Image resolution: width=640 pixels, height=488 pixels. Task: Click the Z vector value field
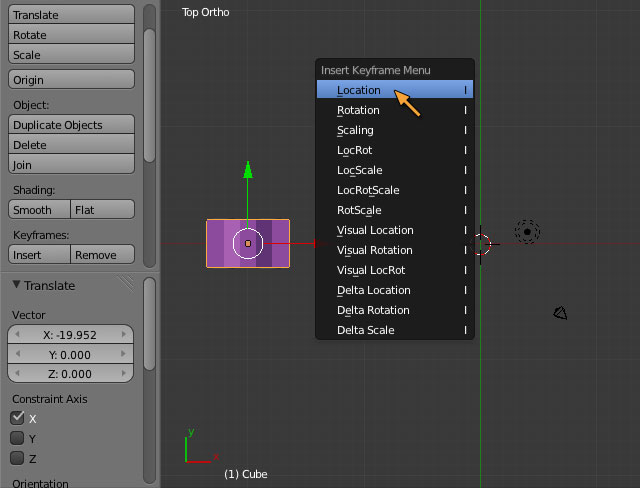coord(70,374)
